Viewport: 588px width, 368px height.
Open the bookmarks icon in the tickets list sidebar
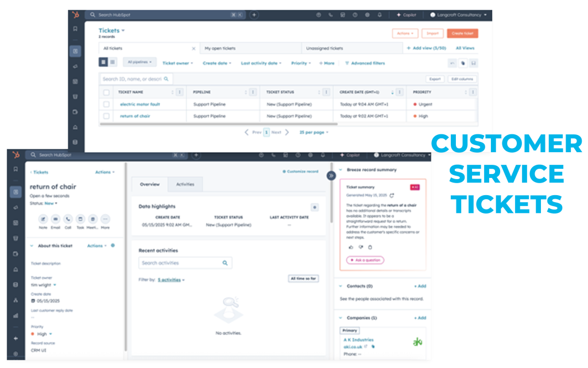coord(75,29)
